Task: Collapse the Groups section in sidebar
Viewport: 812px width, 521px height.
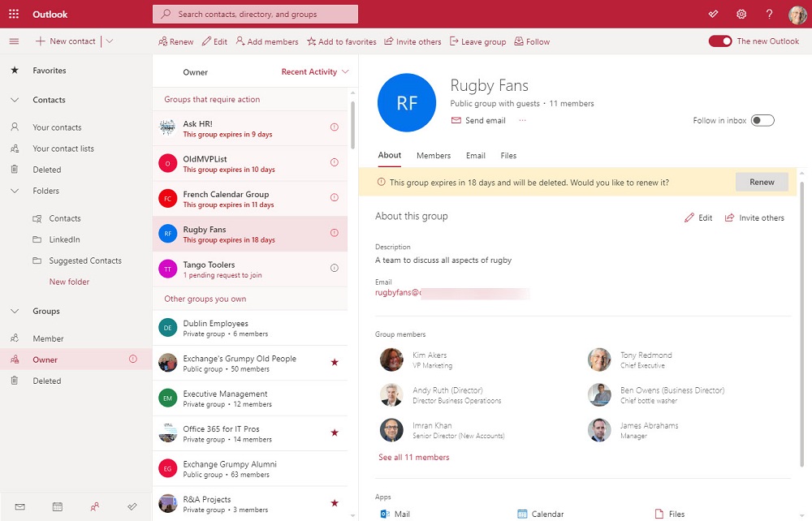Action: tap(15, 312)
